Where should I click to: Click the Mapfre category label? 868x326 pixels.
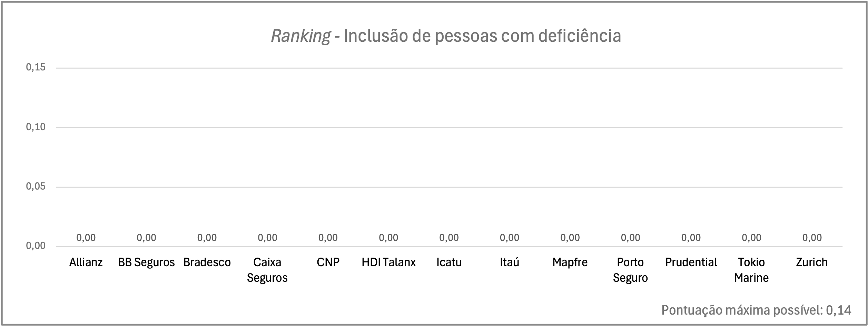[x=570, y=262]
